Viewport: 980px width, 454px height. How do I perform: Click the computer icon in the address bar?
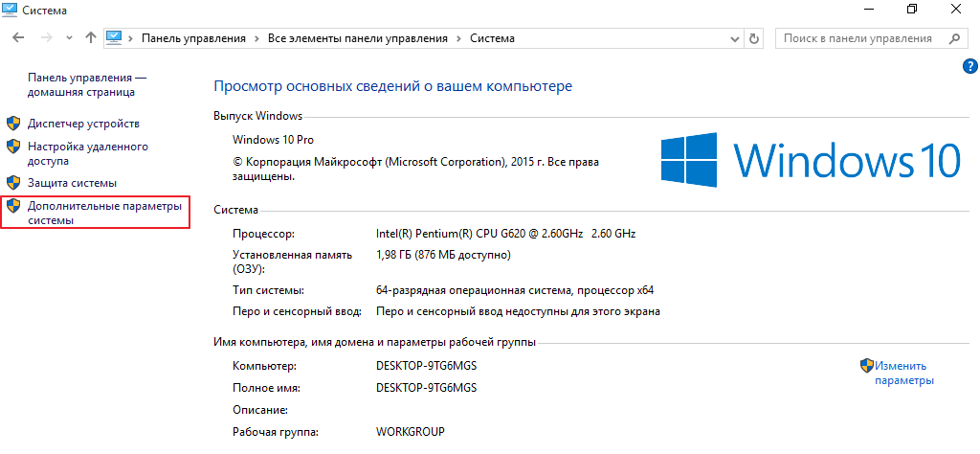pos(114,38)
